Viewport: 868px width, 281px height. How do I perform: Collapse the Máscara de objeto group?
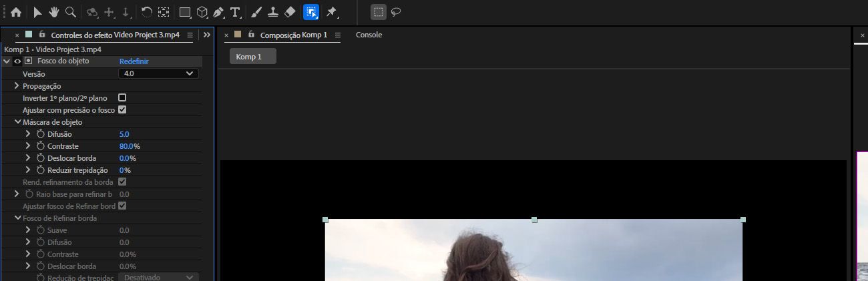click(17, 122)
